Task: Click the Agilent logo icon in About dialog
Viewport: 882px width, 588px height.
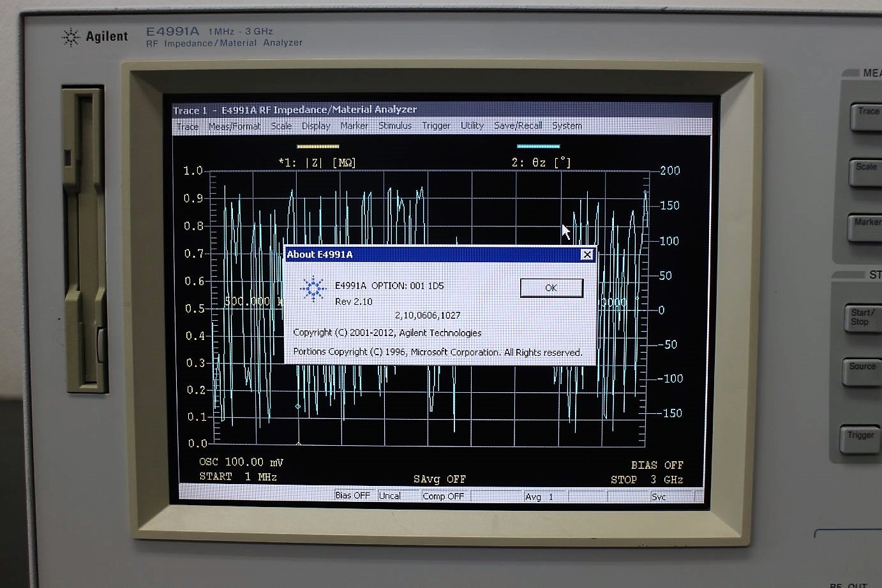Action: click(x=313, y=289)
